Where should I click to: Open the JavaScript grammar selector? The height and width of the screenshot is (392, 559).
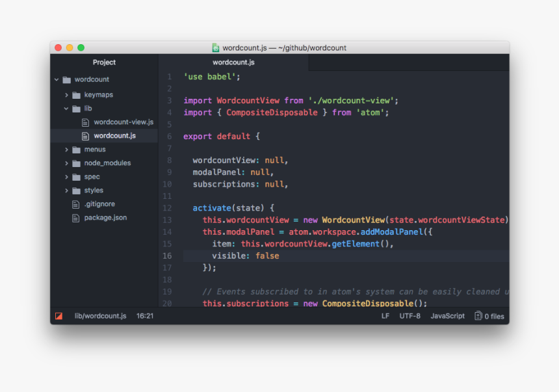(447, 316)
